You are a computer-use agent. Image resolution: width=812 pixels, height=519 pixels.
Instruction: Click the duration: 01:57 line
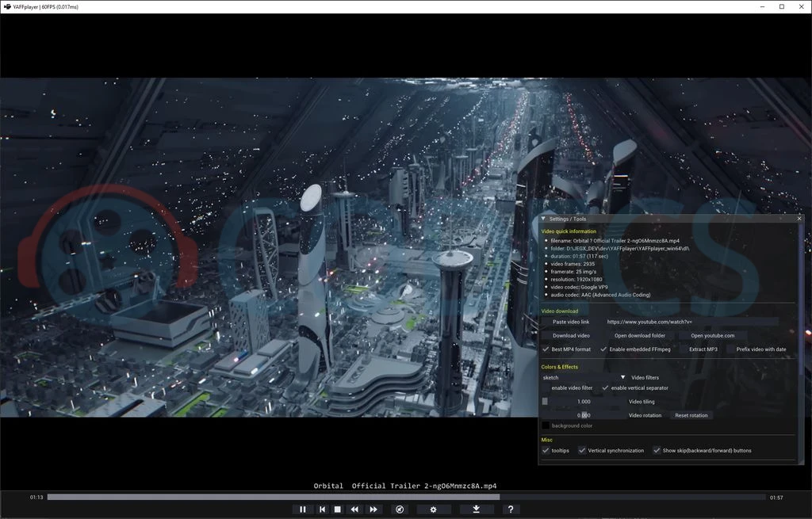point(579,256)
